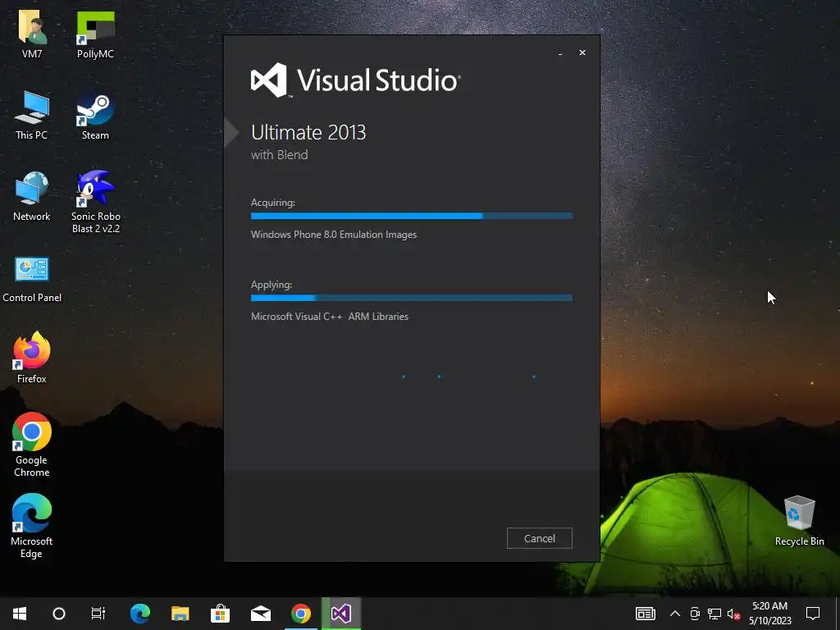Select 'Windows Phone 8.0 Emulation Images' text
This screenshot has width=840, height=630.
[334, 235]
